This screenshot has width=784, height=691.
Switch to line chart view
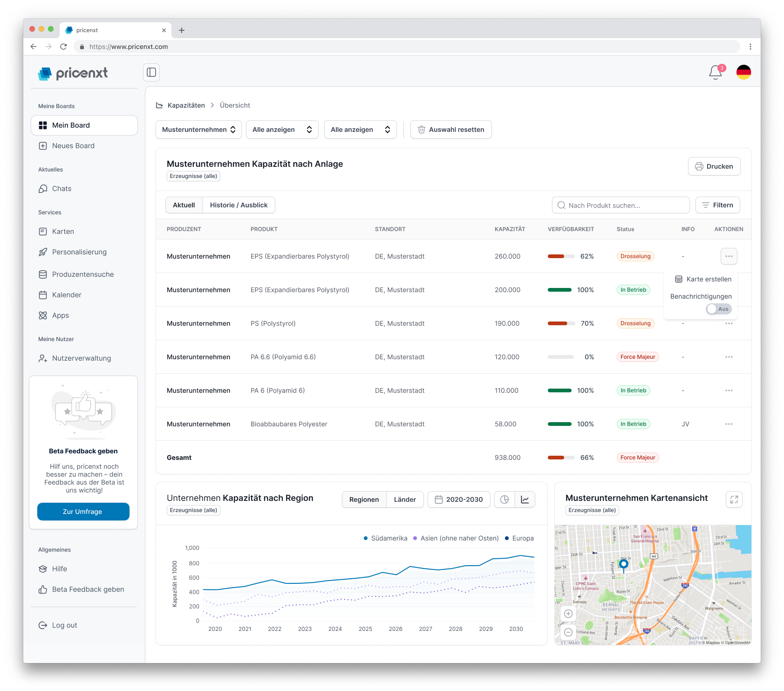coord(525,499)
